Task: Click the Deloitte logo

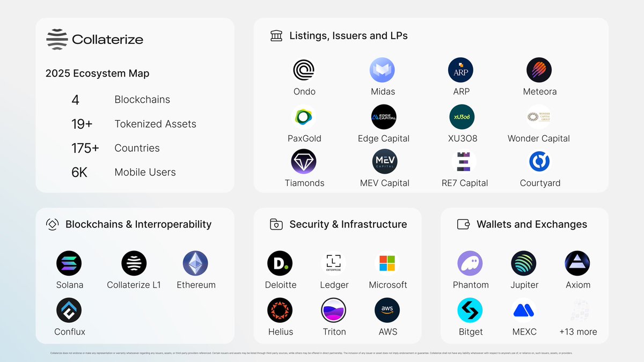Action: click(x=280, y=263)
